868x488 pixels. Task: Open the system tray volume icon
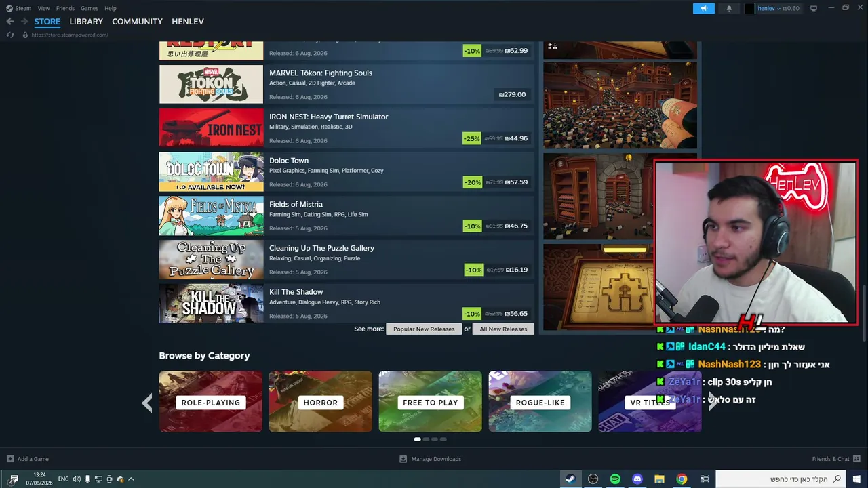point(77,479)
